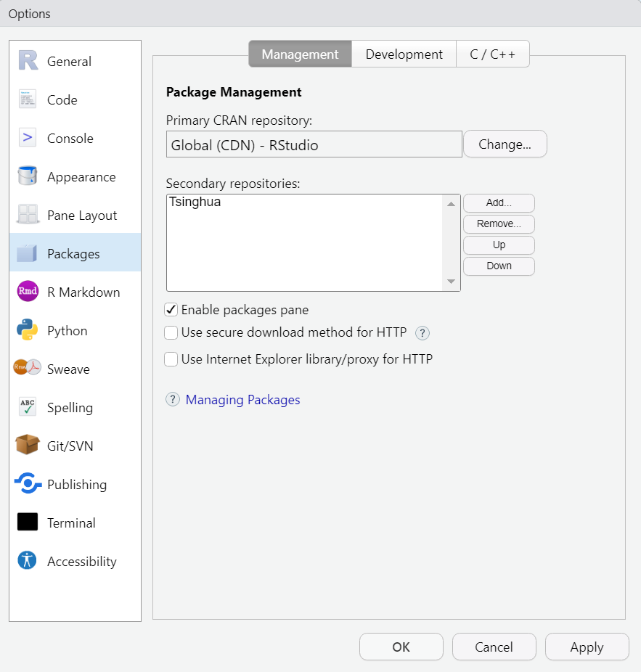Move repository Down in the list

[x=499, y=266]
